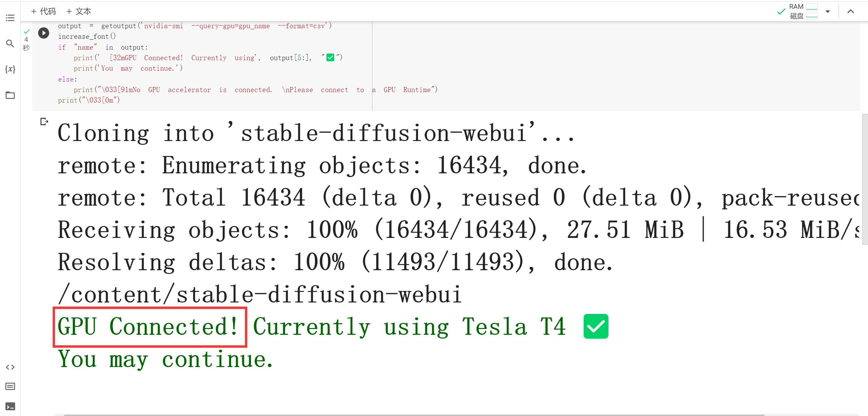
Task: Click the 'increase_font()' code line
Action: tap(87, 36)
